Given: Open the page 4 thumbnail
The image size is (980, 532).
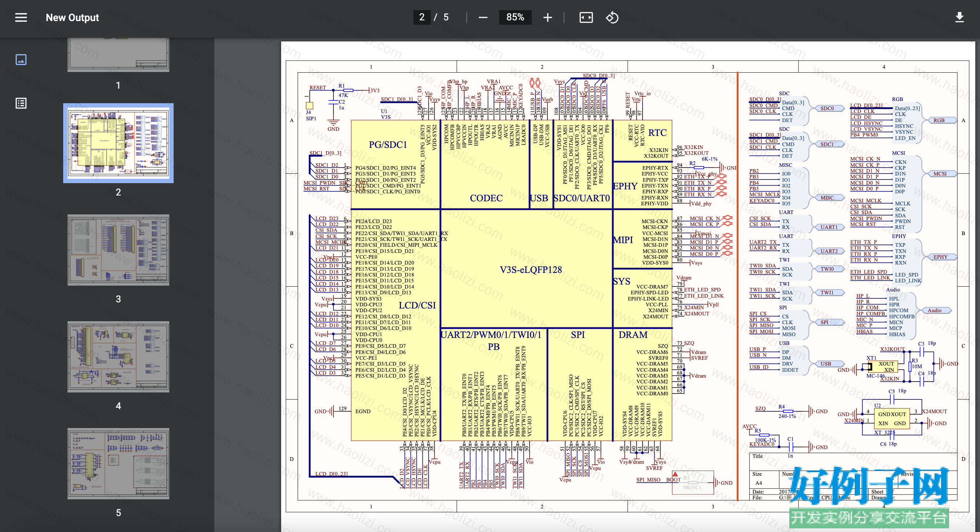Looking at the screenshot, I should [118, 357].
